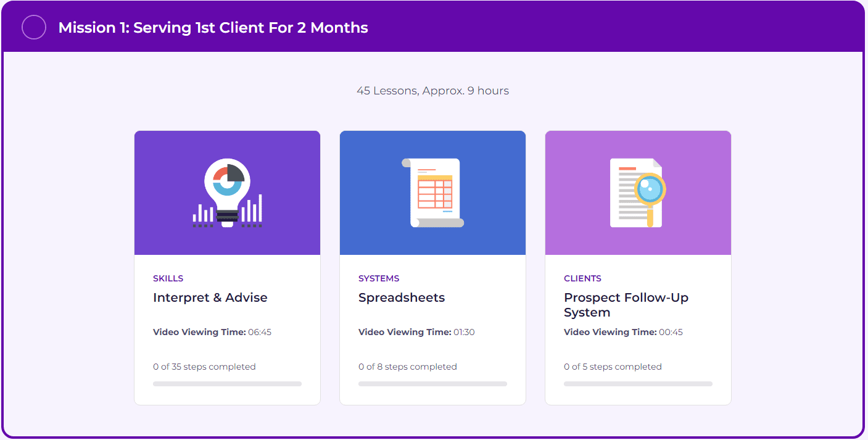Open the Prospect Follow-Up System title
The height and width of the screenshot is (440, 868).
point(626,305)
